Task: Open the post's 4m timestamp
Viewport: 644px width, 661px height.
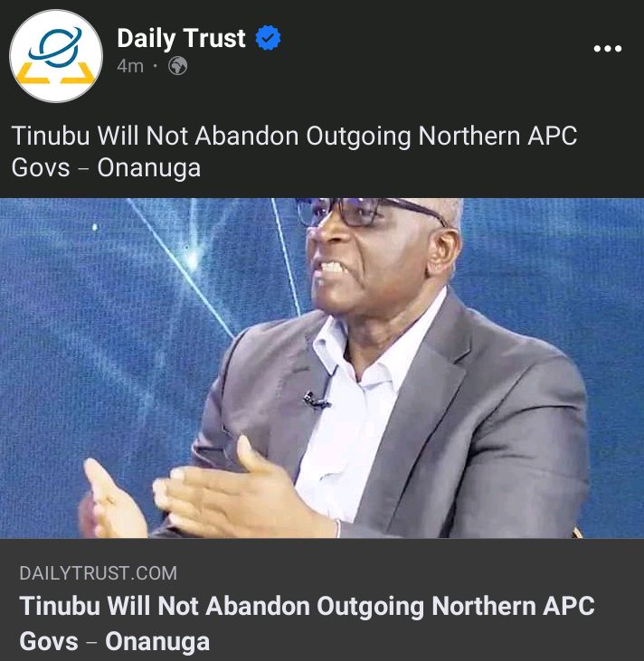Action: [x=130, y=66]
